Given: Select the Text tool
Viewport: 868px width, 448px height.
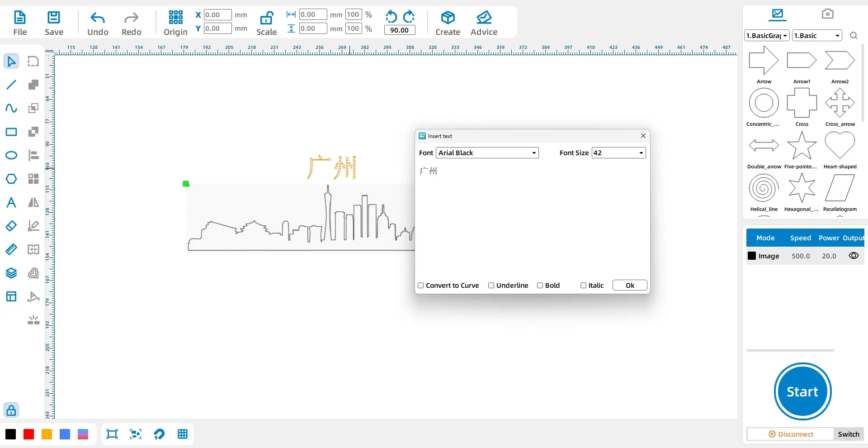Looking at the screenshot, I should [11, 202].
